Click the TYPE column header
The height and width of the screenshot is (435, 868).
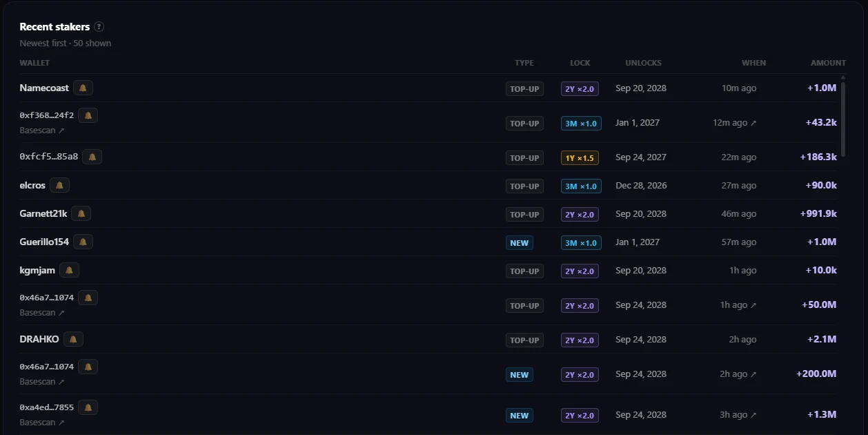[524, 63]
